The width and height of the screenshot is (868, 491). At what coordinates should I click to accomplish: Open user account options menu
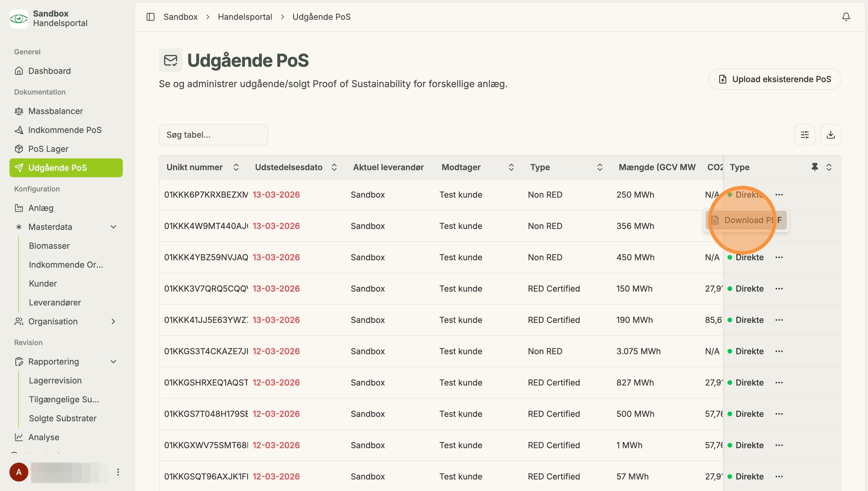tap(118, 472)
